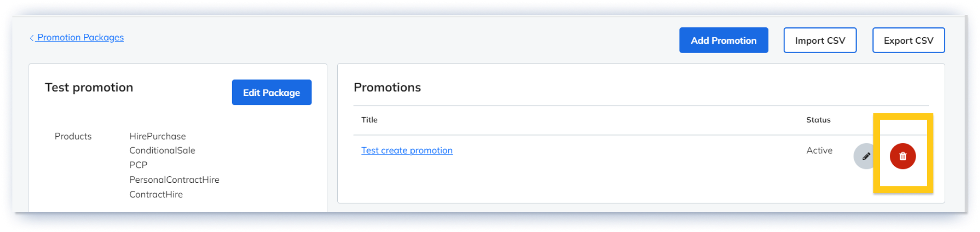This screenshot has width=980, height=232.
Task: Open Edit Package
Action: coord(272,92)
